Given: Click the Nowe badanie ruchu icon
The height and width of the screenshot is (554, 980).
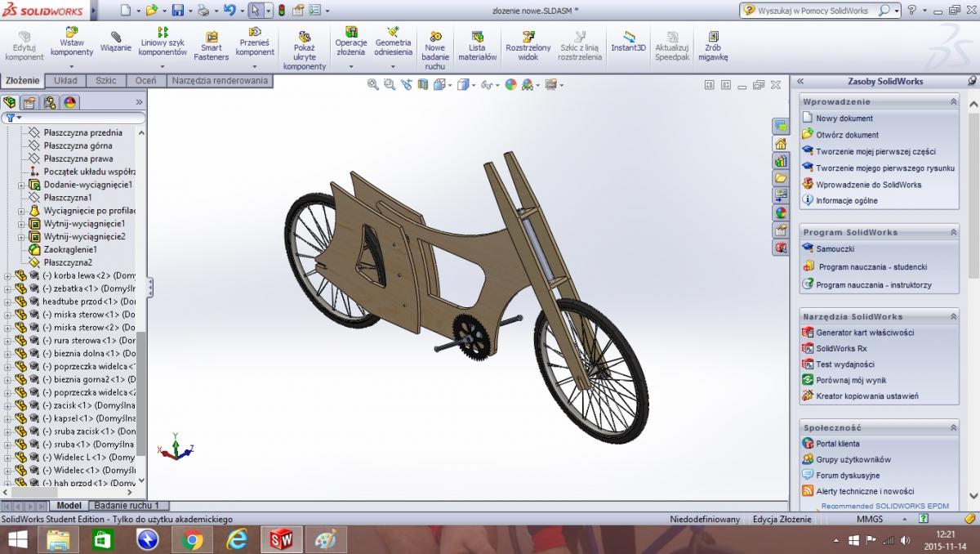Looking at the screenshot, I should point(435,36).
